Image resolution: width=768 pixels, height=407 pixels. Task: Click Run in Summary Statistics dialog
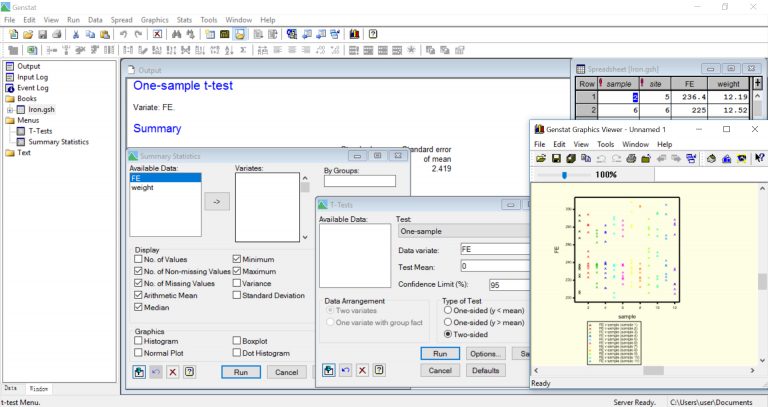click(x=240, y=372)
